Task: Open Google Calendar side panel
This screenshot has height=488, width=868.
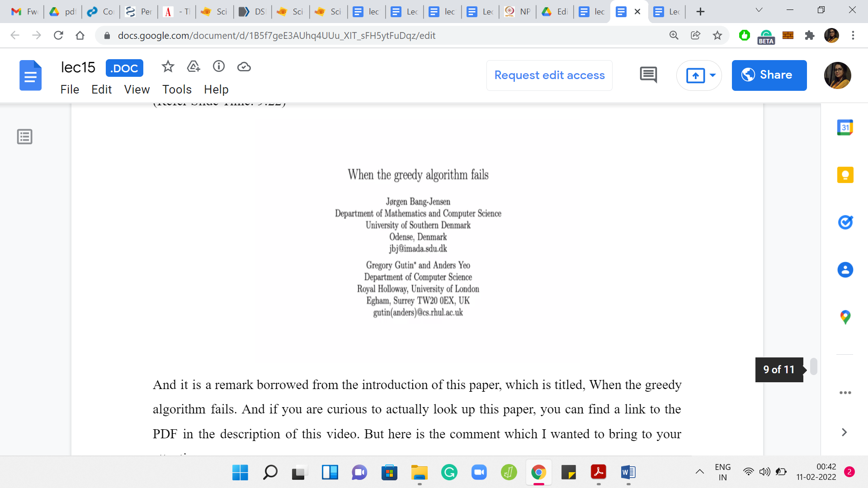Action: [x=845, y=127]
